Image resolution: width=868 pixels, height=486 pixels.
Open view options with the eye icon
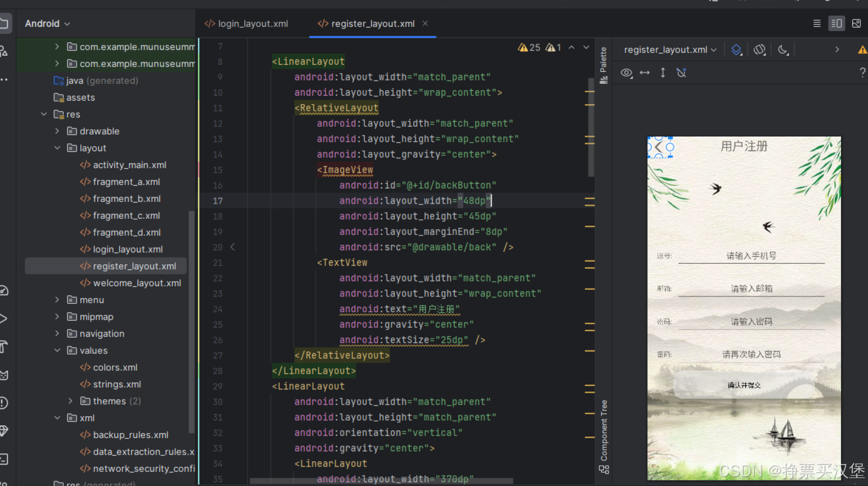tap(627, 73)
